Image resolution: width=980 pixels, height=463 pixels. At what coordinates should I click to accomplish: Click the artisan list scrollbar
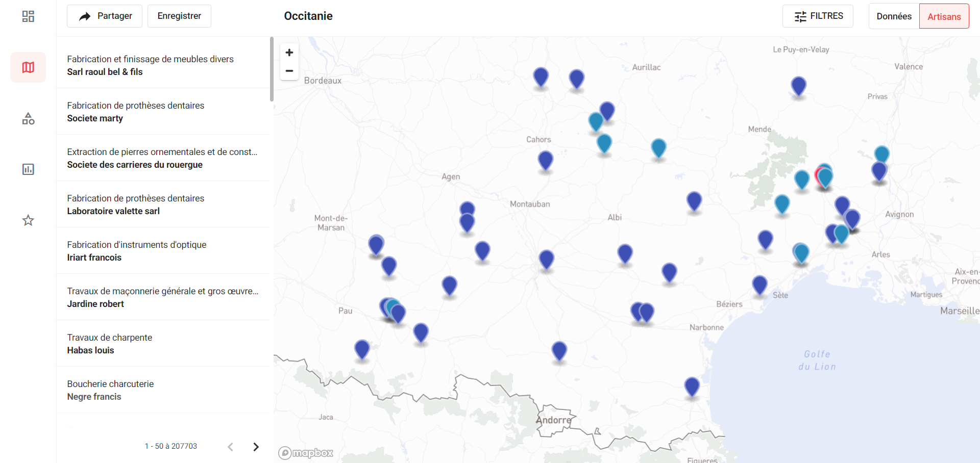(x=272, y=69)
